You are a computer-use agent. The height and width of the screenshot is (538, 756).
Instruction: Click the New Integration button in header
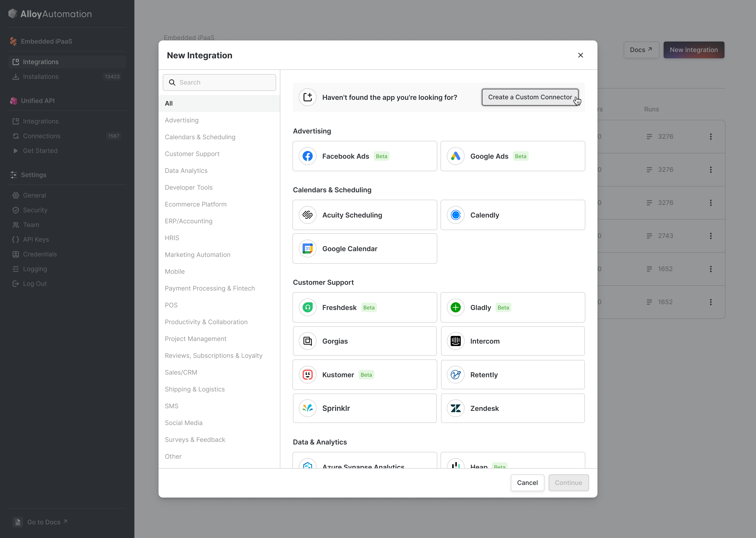pos(694,50)
